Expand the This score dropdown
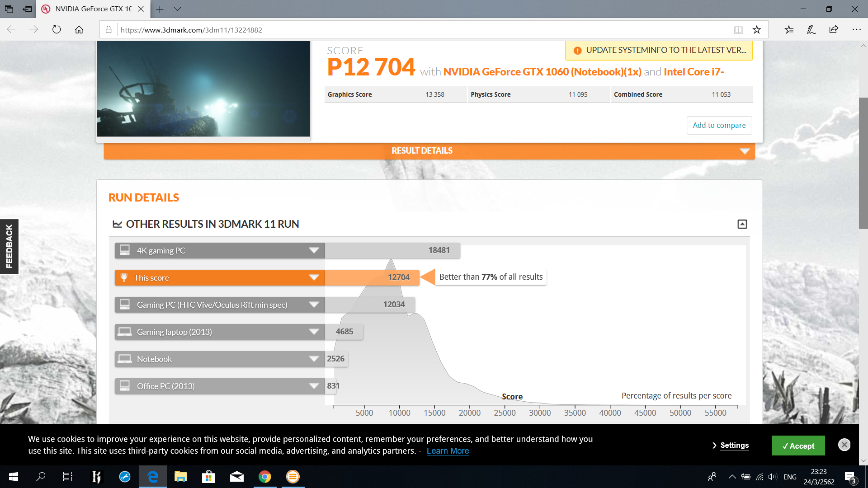Screen dimensions: 868x488 click(314, 278)
